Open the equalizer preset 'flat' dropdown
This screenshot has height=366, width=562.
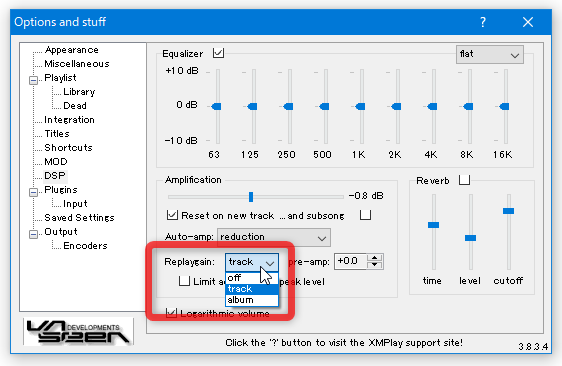coord(490,54)
